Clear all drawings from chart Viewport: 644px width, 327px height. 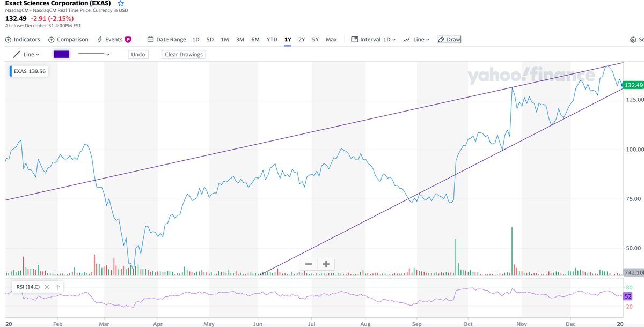click(184, 54)
